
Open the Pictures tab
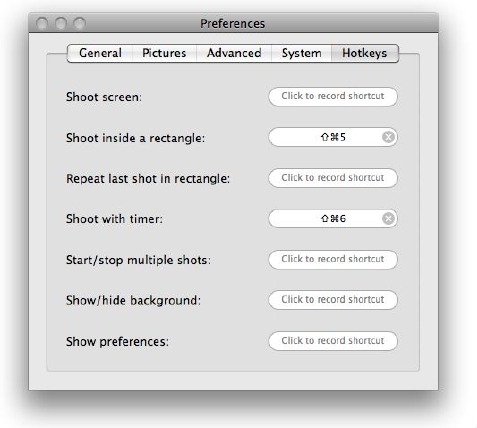tap(164, 53)
